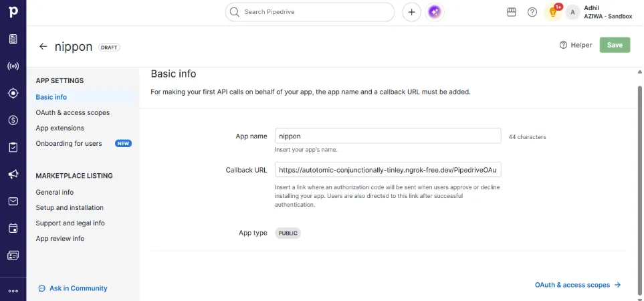Click the 'Insert your app's name.' hint

tap(306, 150)
